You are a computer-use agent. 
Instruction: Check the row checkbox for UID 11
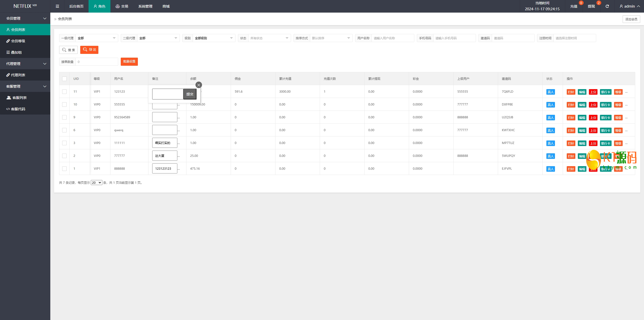click(64, 92)
